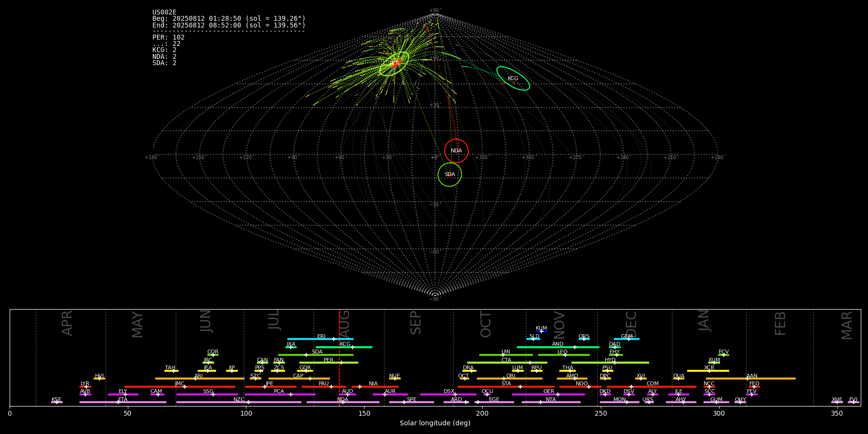Screen dimensions: 868x434
Task: Click the +120 longitude label on sky map
Action: pyautogui.click(x=245, y=157)
